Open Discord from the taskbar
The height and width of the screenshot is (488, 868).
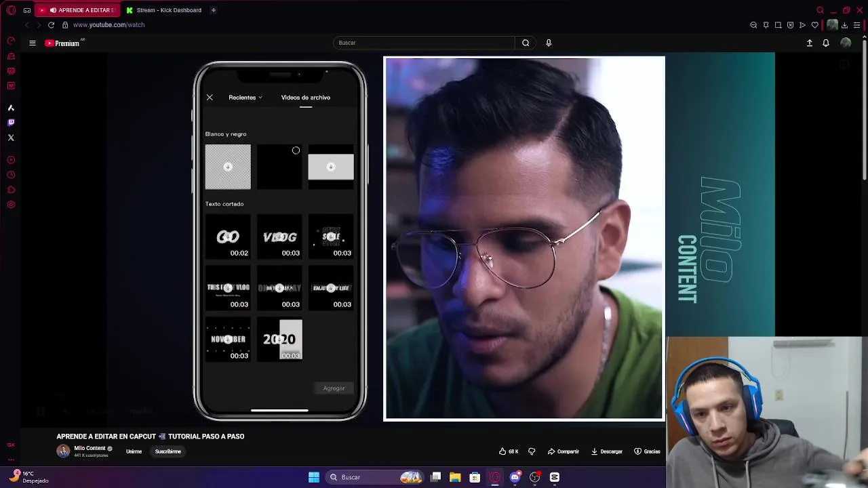coord(515,477)
